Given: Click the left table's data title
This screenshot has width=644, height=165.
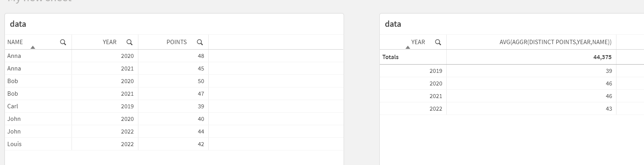Looking at the screenshot, I should 18,24.
